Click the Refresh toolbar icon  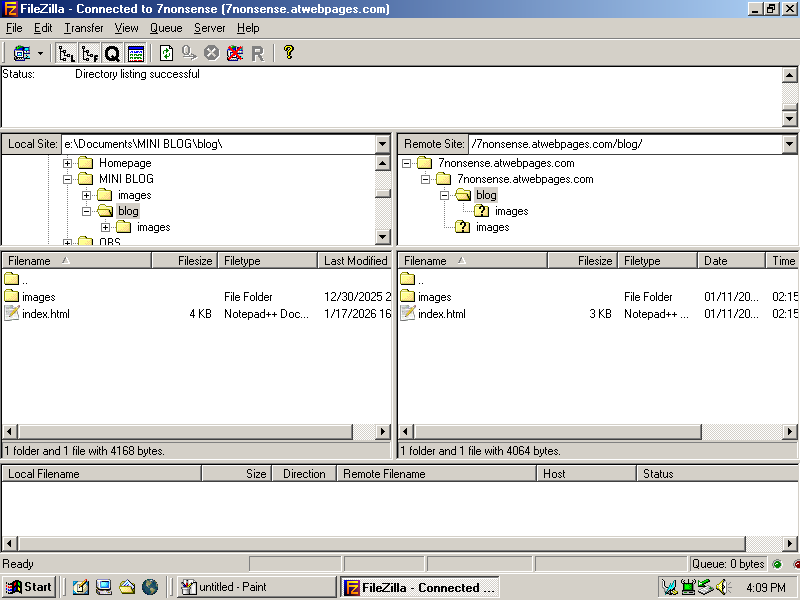pyautogui.click(x=166, y=53)
